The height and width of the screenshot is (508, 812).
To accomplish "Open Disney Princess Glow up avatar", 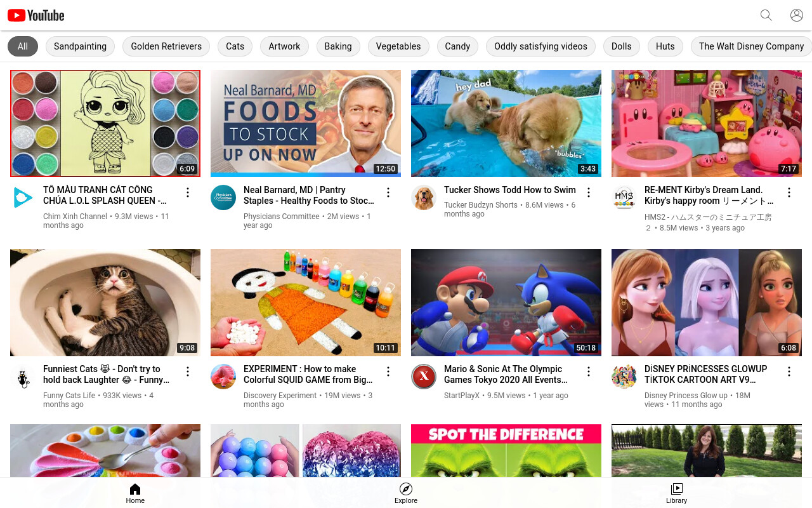I will pyautogui.click(x=624, y=377).
